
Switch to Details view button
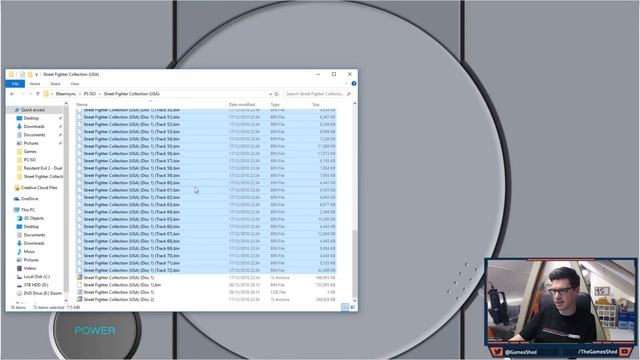click(x=345, y=307)
